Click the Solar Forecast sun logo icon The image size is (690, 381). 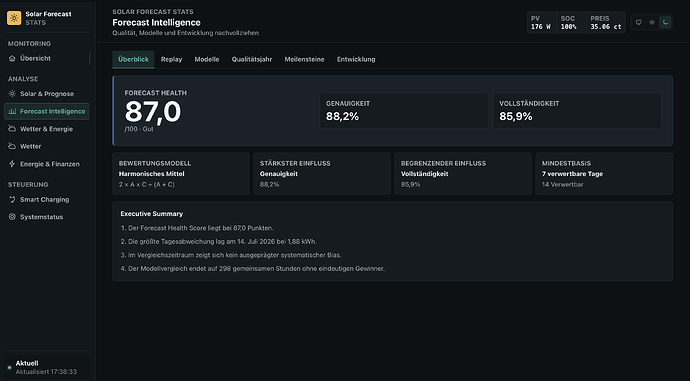click(14, 18)
